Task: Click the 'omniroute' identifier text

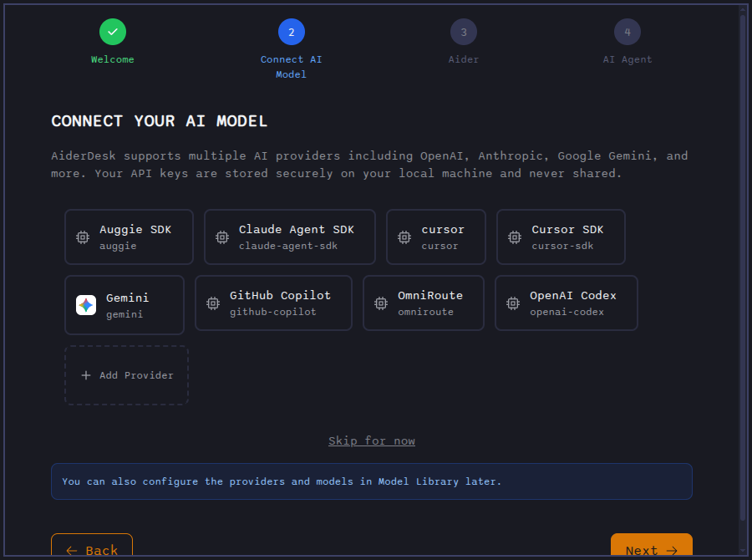Action: click(425, 312)
